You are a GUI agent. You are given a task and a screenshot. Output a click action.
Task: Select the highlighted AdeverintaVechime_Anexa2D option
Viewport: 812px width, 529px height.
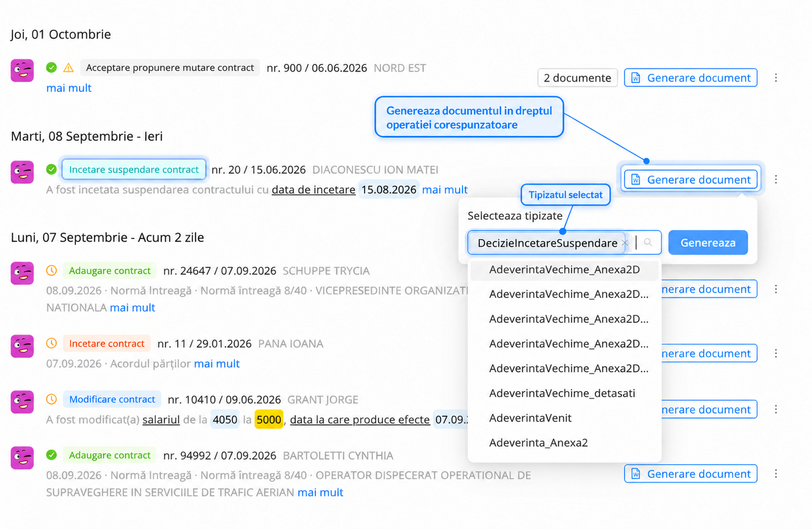(x=564, y=270)
